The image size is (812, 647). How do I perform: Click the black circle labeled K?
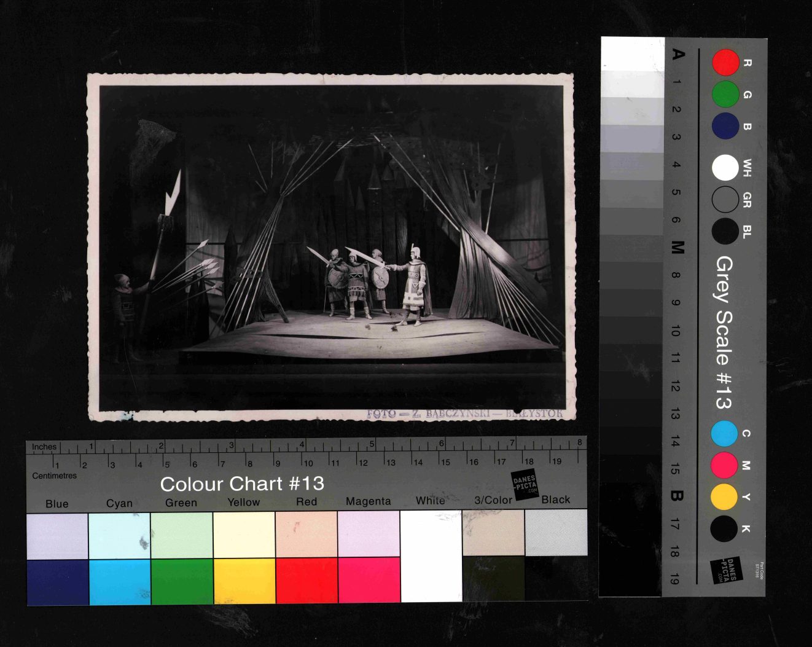click(x=724, y=528)
